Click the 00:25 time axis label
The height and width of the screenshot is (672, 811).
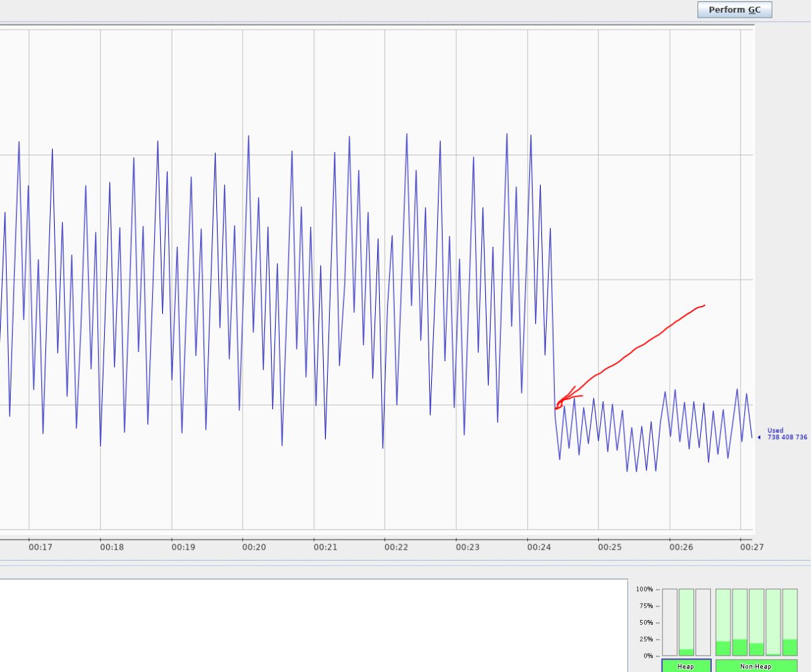pyautogui.click(x=610, y=547)
